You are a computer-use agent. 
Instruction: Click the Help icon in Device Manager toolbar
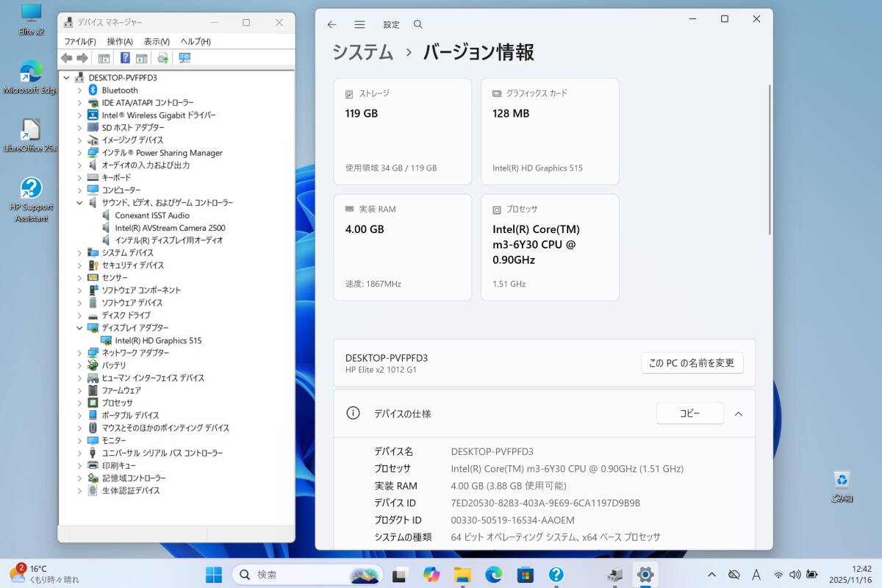125,58
